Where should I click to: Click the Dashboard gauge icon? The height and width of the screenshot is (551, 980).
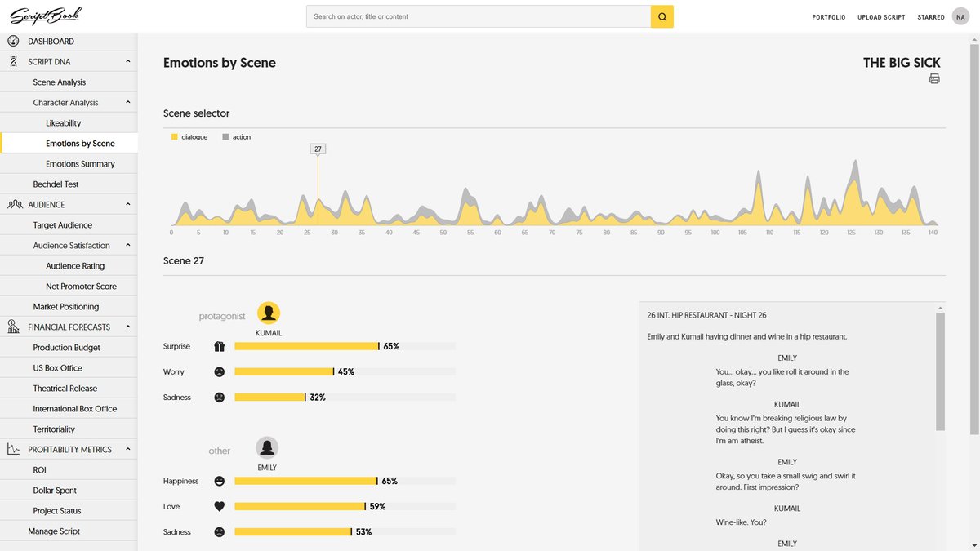click(x=14, y=42)
